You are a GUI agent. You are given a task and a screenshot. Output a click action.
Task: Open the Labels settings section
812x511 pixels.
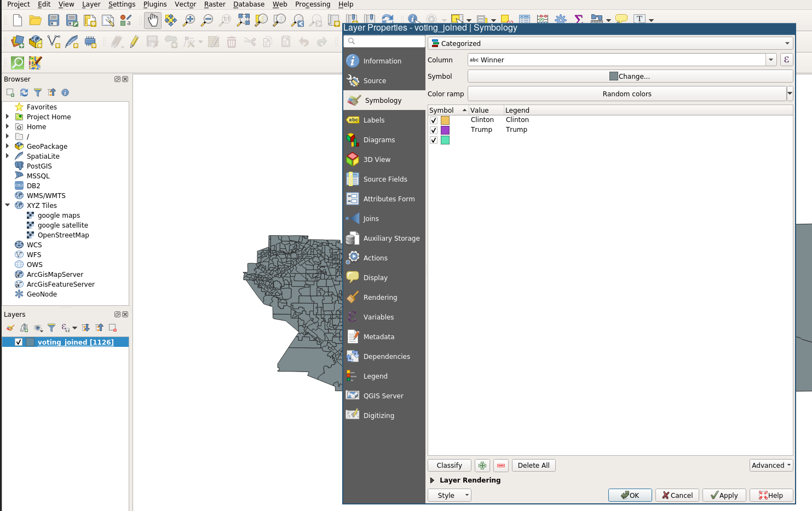[374, 120]
